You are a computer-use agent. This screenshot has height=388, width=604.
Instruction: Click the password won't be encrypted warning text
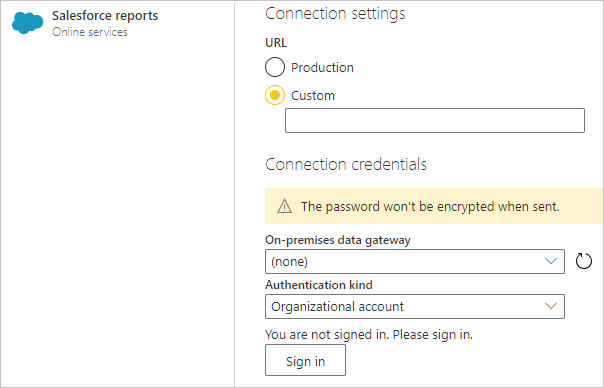[430, 207]
